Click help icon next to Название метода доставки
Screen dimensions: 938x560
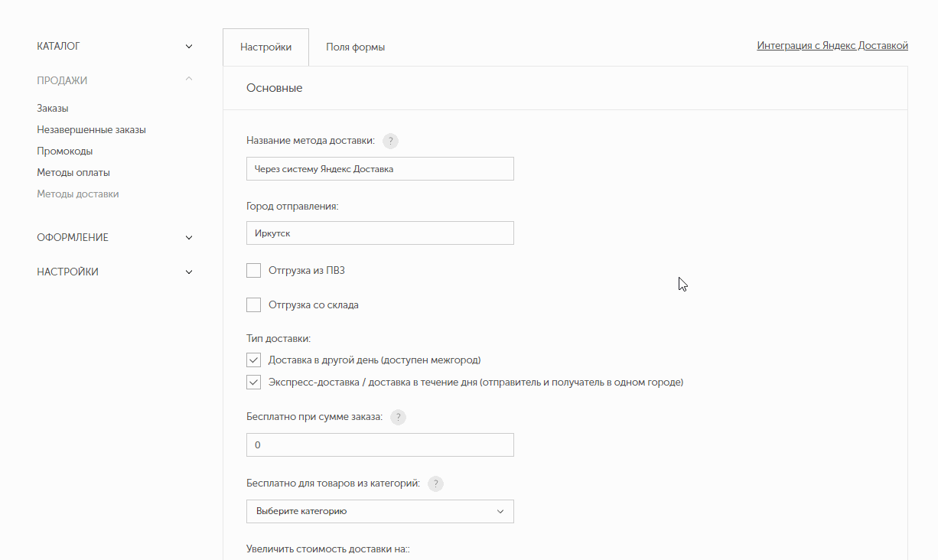390,141
